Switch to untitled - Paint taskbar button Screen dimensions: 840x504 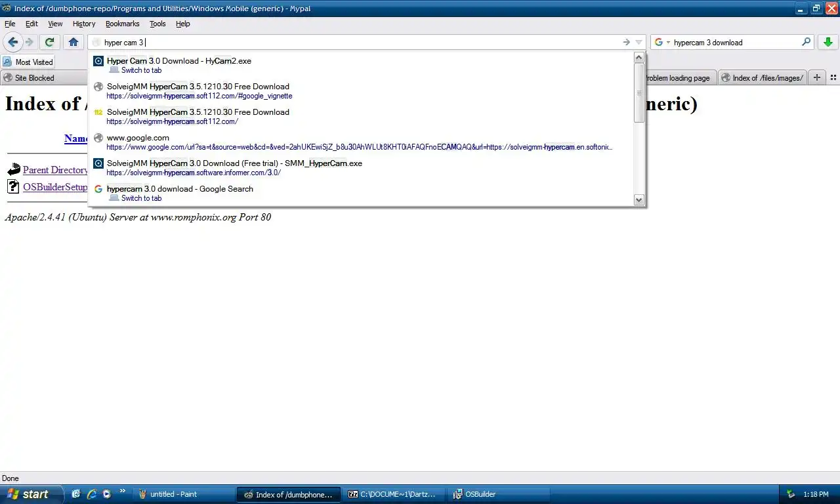pyautogui.click(x=182, y=495)
